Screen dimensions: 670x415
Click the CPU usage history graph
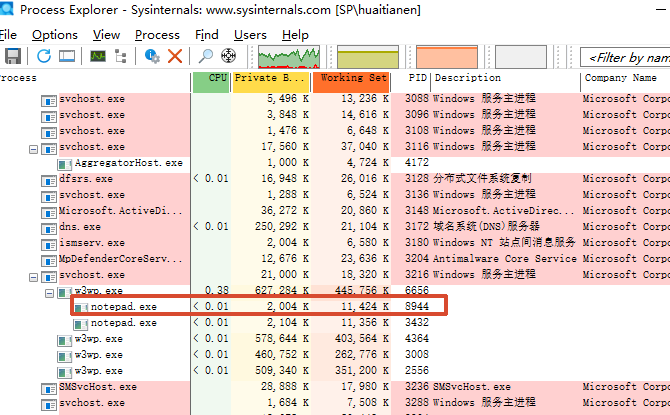click(x=289, y=57)
